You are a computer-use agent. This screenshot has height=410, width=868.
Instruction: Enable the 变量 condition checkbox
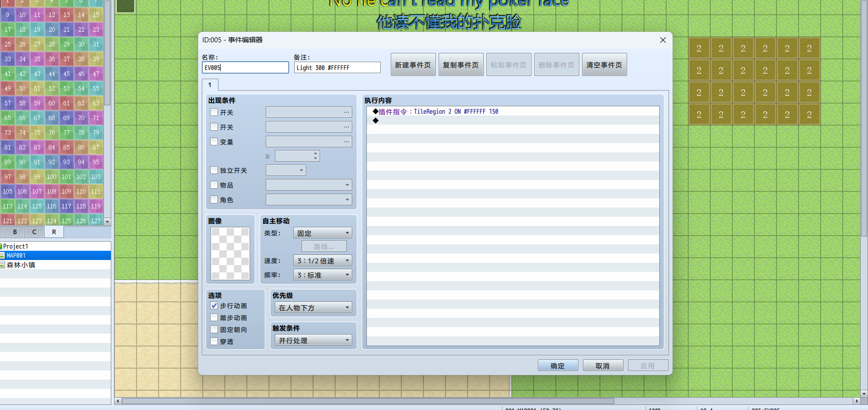click(x=214, y=141)
